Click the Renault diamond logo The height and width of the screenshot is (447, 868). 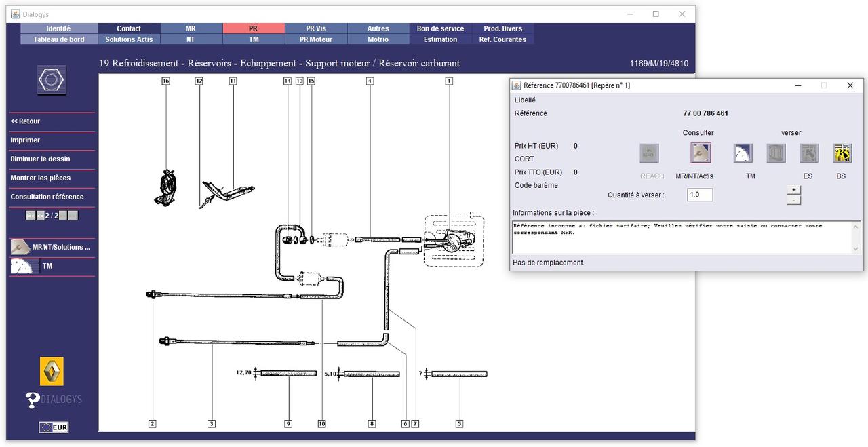tap(52, 371)
